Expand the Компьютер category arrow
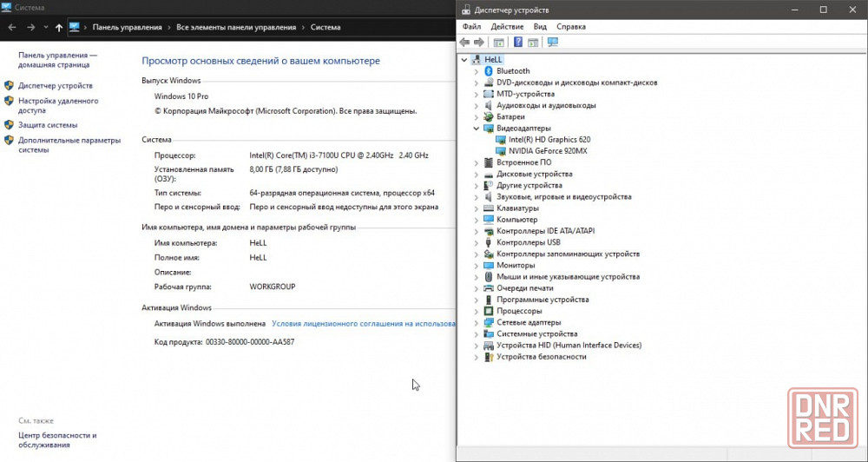The width and height of the screenshot is (868, 462). coord(476,220)
